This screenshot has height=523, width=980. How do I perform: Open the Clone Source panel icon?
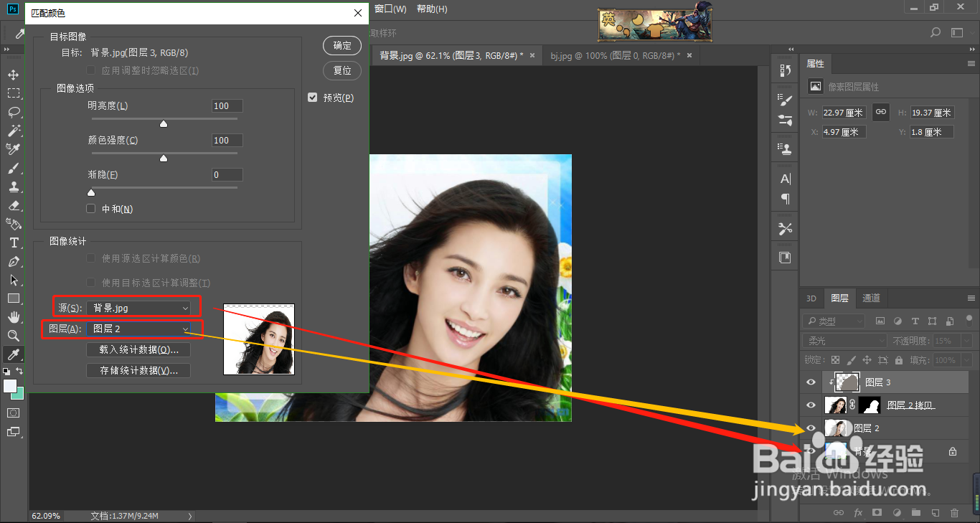click(785, 149)
